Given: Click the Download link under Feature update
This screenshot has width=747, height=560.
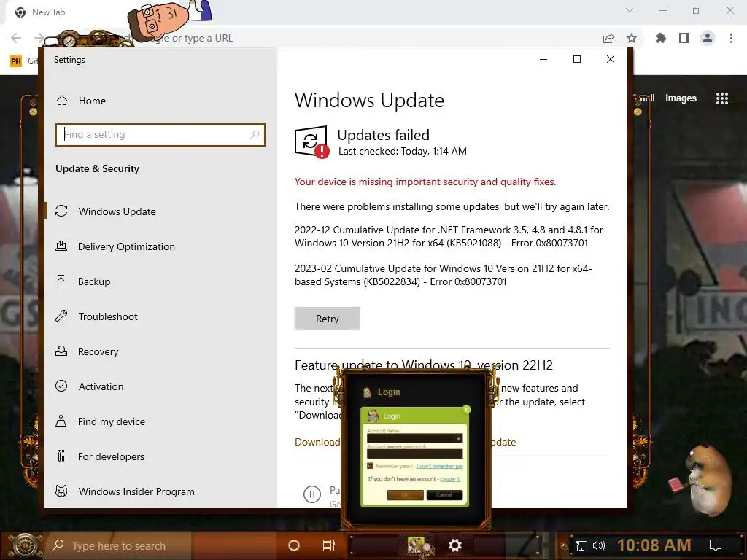Looking at the screenshot, I should click(317, 442).
